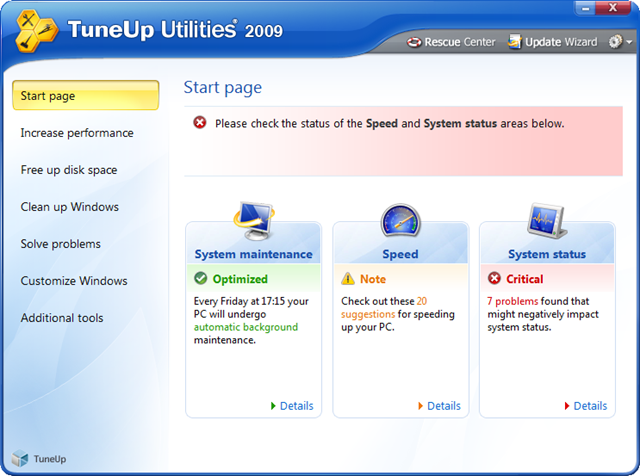Screen dimensions: 640x476
Task: Minimize the TuneUp Utilities window
Action: pos(585,8)
